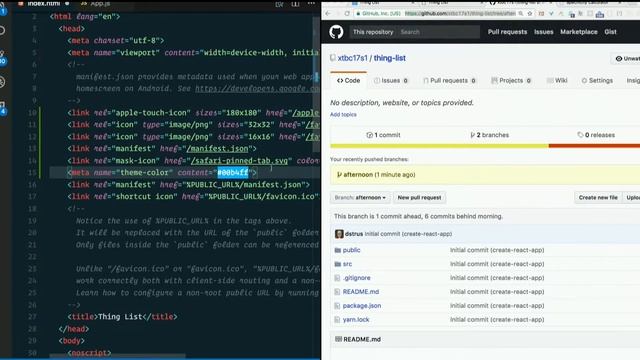
Task: Click the Split Editor icon in VS Code
Action: point(295,4)
